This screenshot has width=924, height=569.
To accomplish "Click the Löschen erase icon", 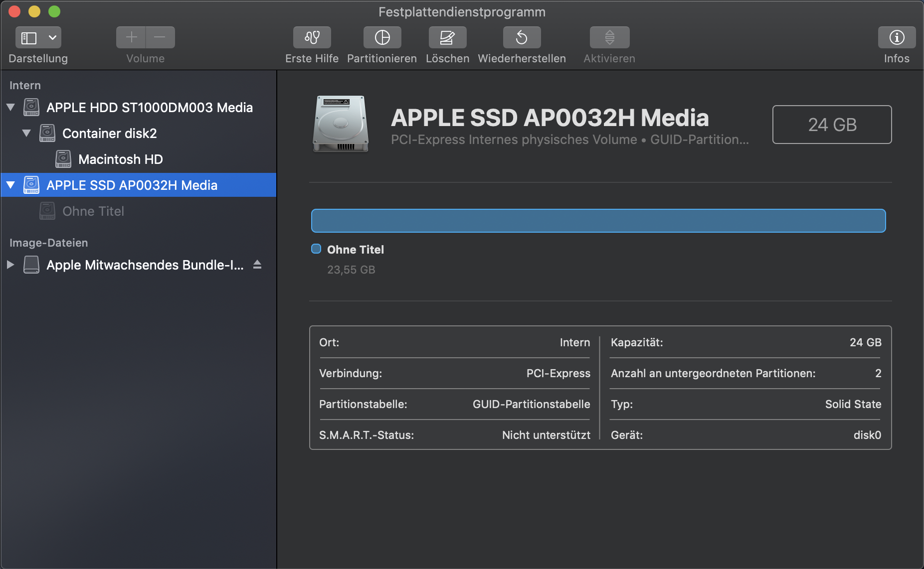I will tap(447, 38).
